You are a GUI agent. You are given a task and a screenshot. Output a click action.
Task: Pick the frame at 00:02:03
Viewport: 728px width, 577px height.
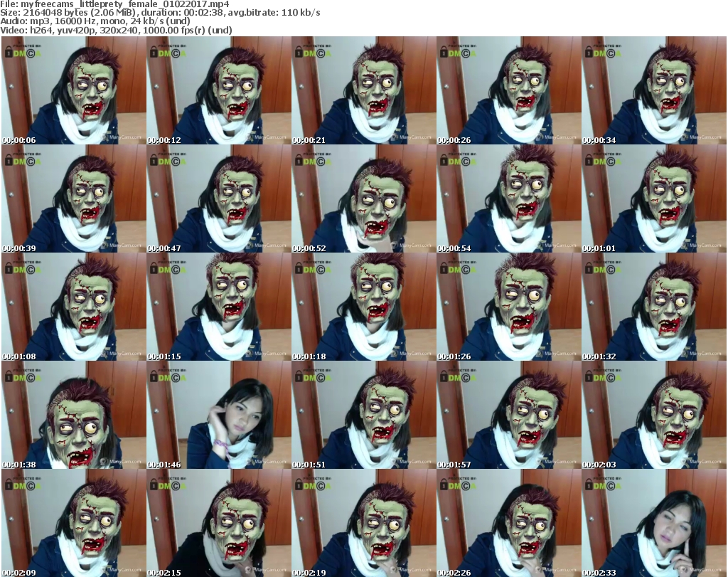click(x=654, y=415)
